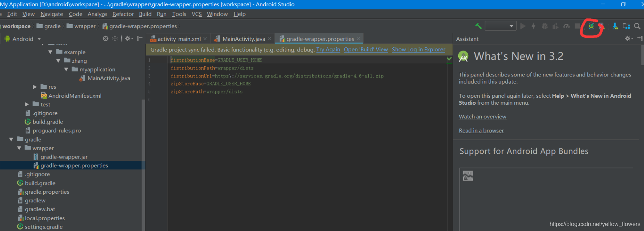
Task: Open the Edit menu
Action: pos(12,14)
